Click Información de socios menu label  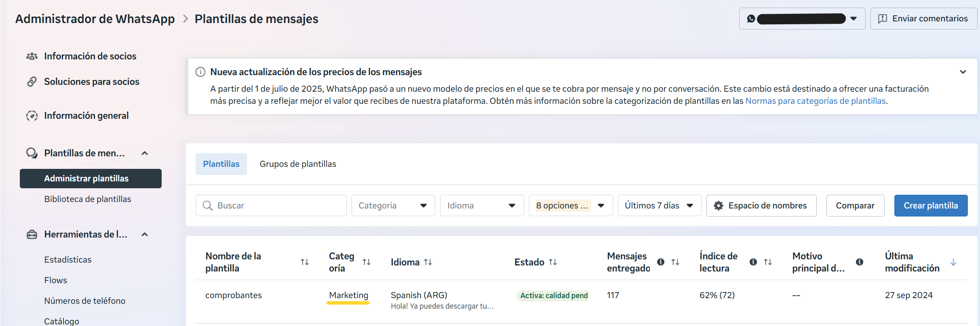(x=90, y=56)
